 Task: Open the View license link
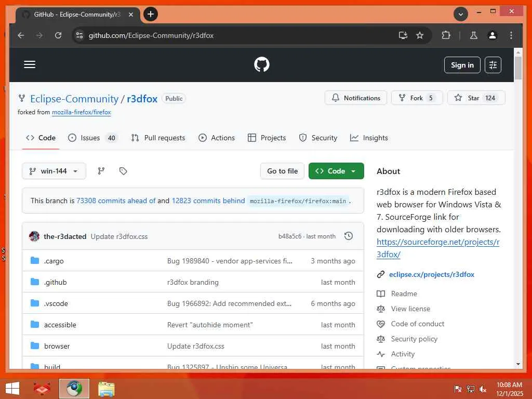click(410, 309)
